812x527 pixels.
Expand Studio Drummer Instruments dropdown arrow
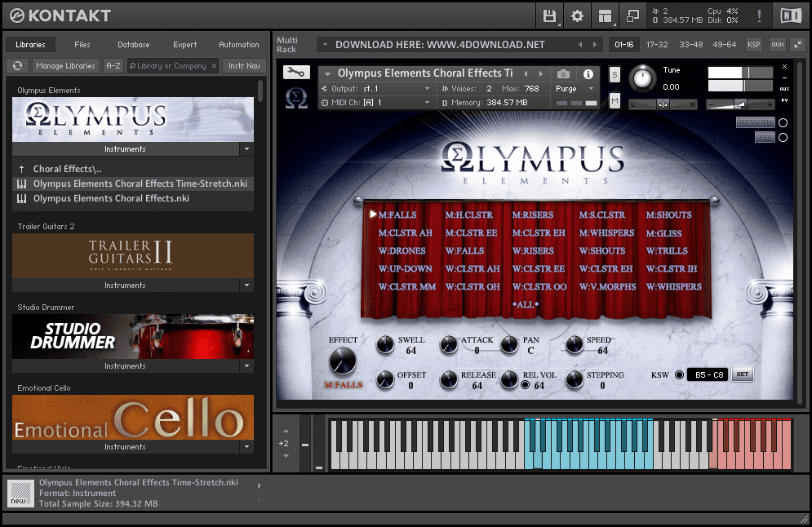coord(246,366)
